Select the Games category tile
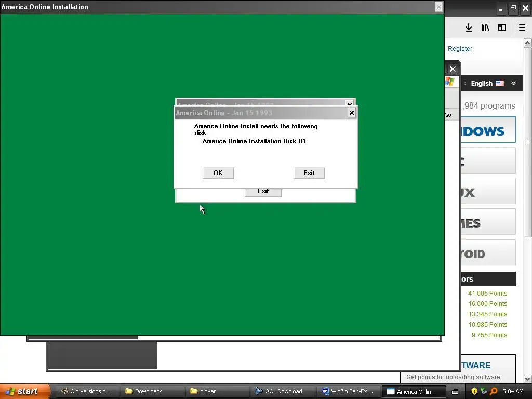The width and height of the screenshot is (532, 399). 488,221
